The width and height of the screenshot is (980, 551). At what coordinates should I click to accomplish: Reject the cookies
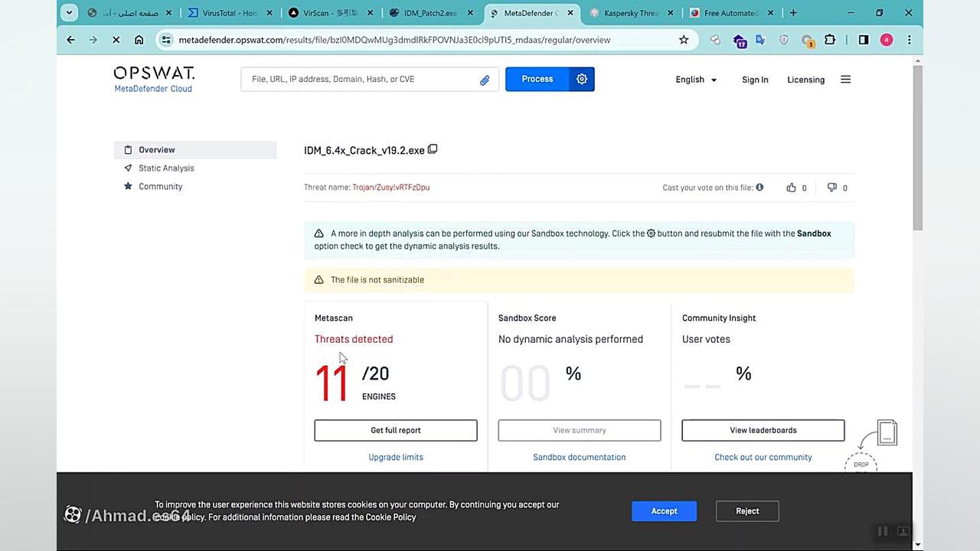pos(747,511)
